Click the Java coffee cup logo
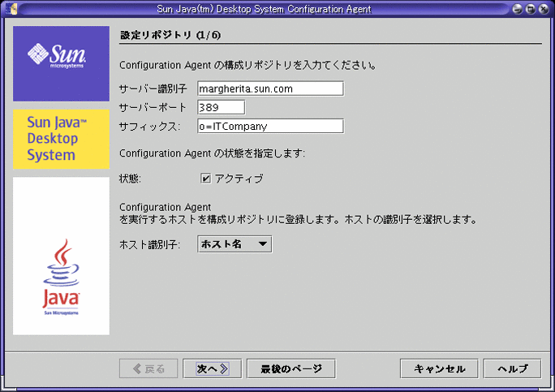The height and width of the screenshot is (392, 555). click(61, 278)
